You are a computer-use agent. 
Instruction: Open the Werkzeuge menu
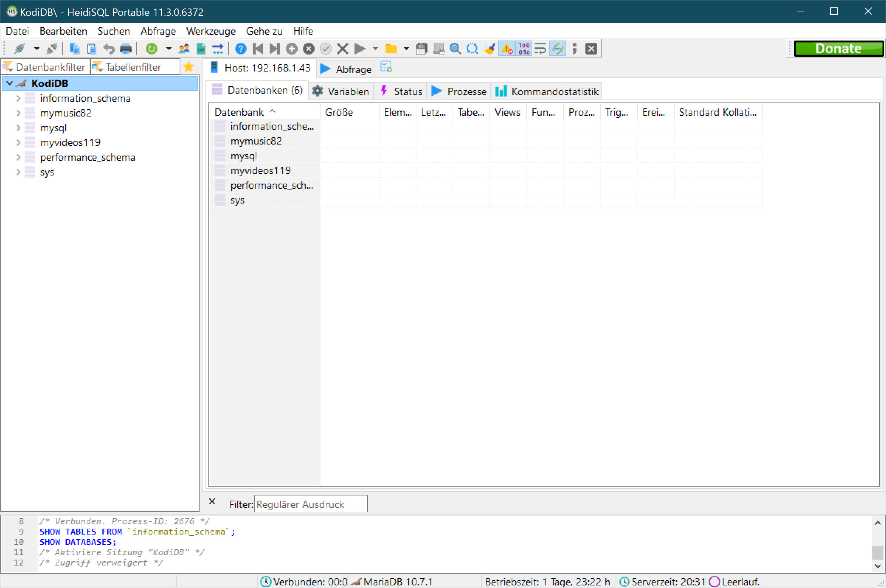[x=211, y=31]
